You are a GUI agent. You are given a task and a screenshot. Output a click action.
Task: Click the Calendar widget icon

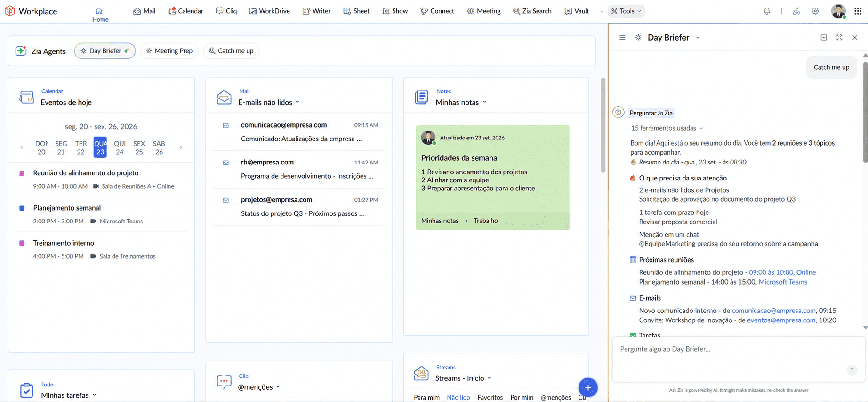pos(26,97)
